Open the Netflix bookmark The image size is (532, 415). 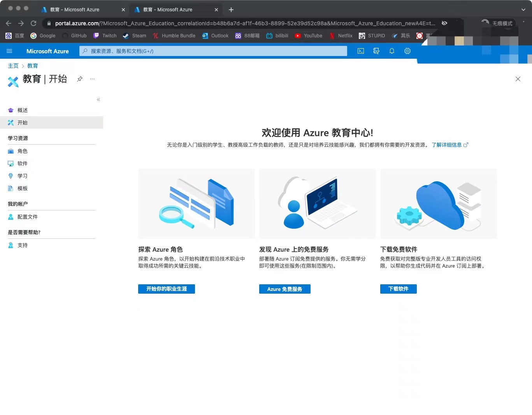[341, 36]
